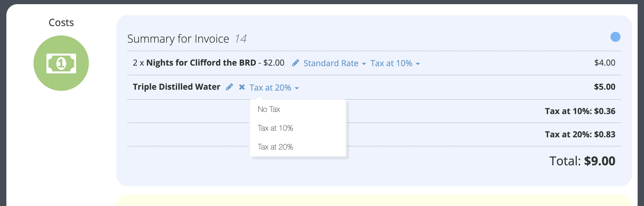Screen dimensions: 644x206
Task: Click the green Costs money icon
Action: click(x=61, y=63)
